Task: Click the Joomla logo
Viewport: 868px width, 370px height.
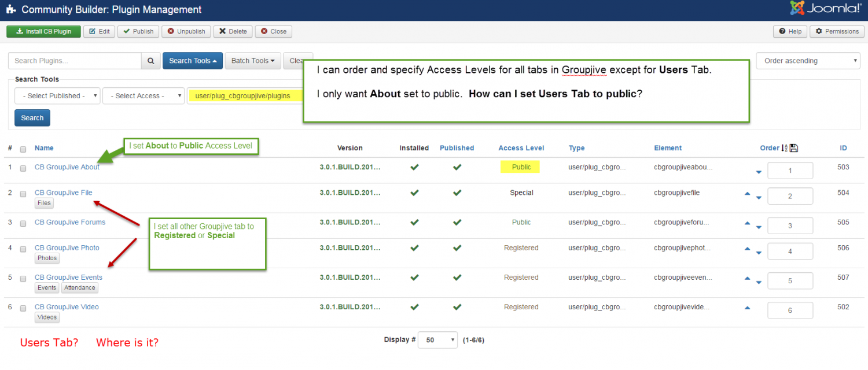Action: point(826,9)
